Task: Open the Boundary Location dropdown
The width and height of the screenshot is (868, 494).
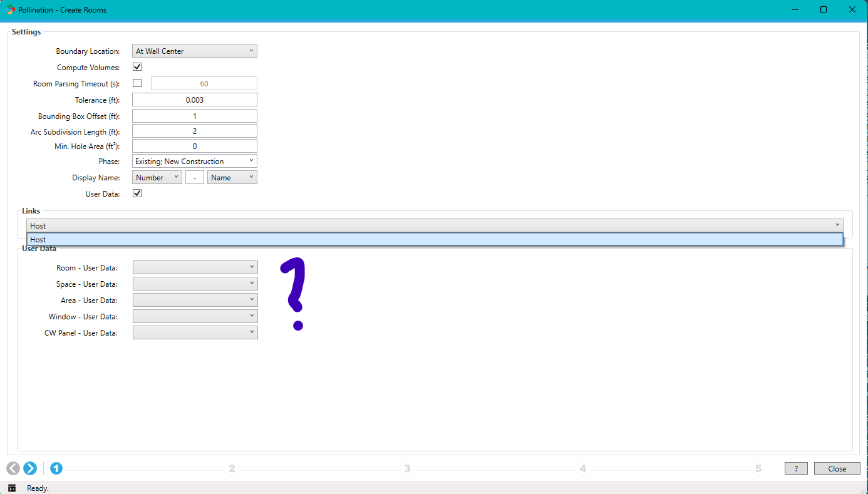Action: (x=195, y=51)
